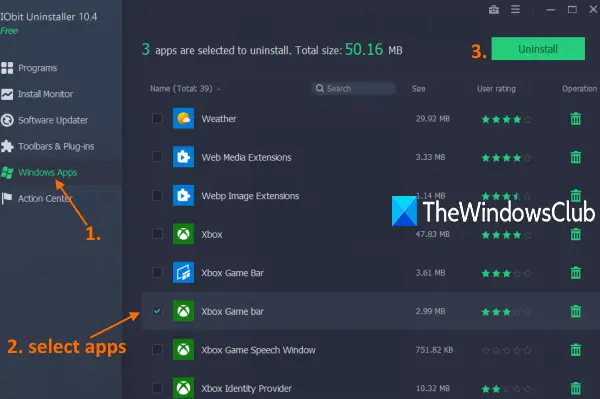Select Windows Apps in sidebar
Image resolution: width=600 pixels, height=399 pixels.
(x=39, y=173)
